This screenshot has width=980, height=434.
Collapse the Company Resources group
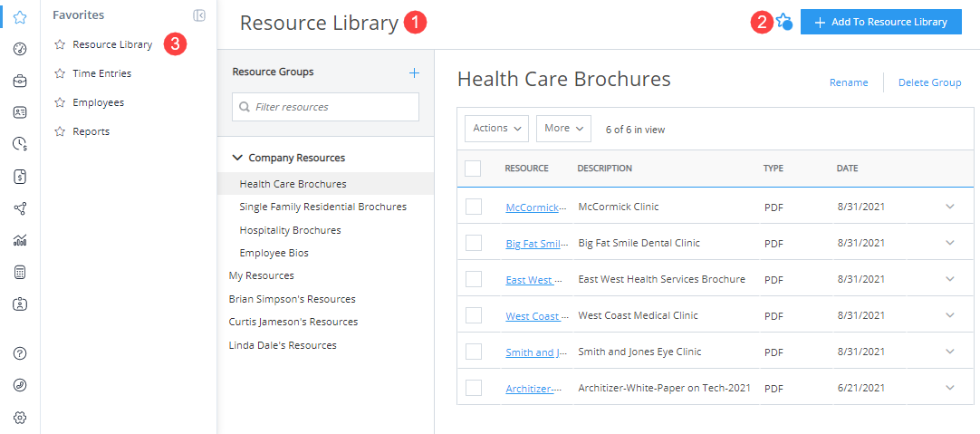pyautogui.click(x=237, y=158)
